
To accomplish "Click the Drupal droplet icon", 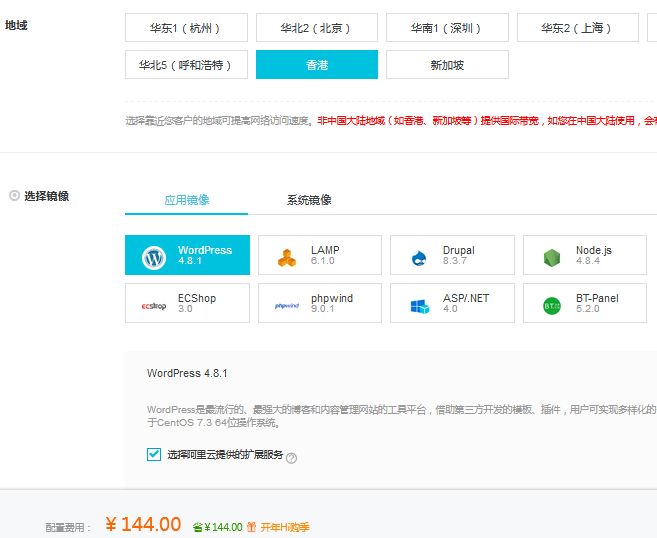I will tap(419, 258).
